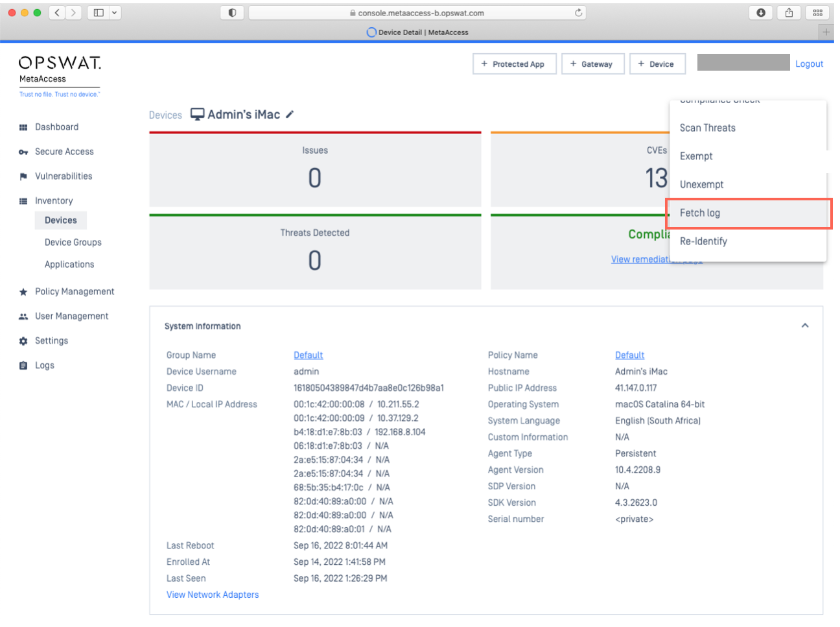Screen dimensions: 840x627
Task: Open Dashboard in the sidebar
Action: 56,127
